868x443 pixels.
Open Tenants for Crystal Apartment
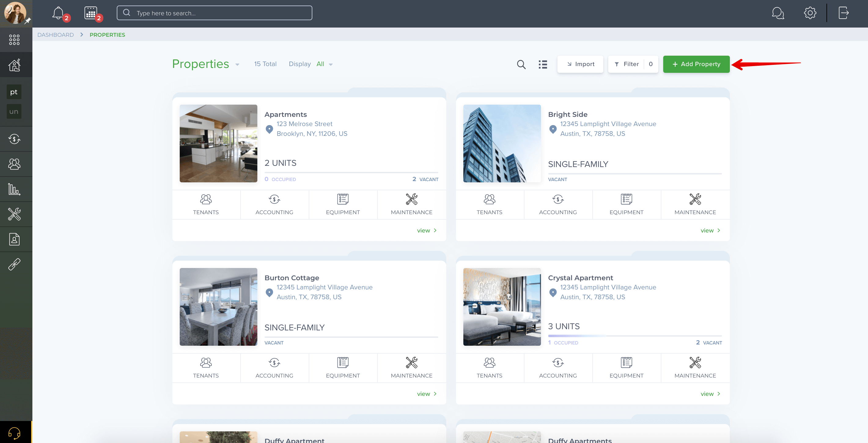[489, 368]
